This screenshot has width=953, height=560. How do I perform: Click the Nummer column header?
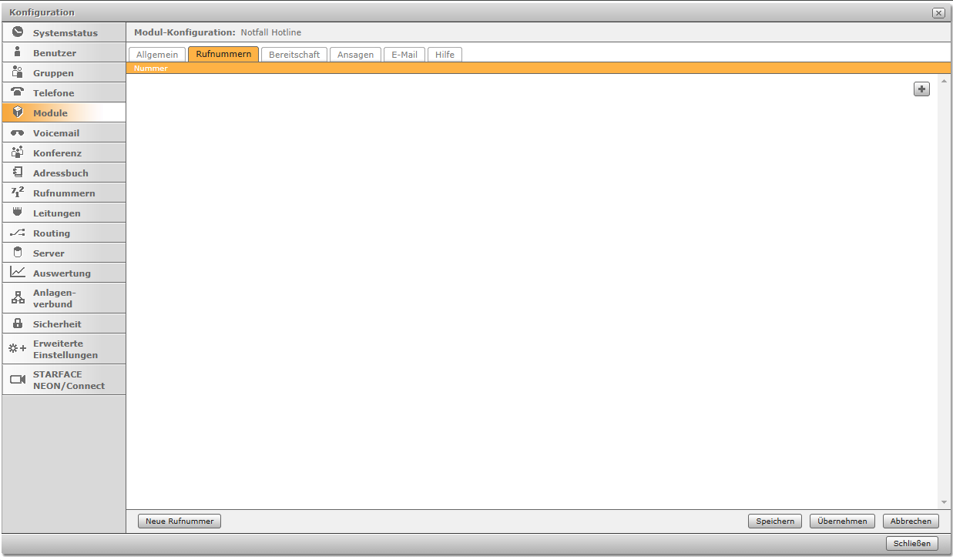click(x=151, y=69)
